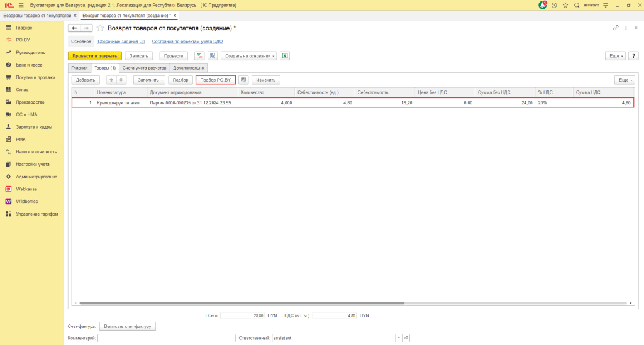Copy the document link via chain icon
644x345 pixels.
pyautogui.click(x=616, y=28)
